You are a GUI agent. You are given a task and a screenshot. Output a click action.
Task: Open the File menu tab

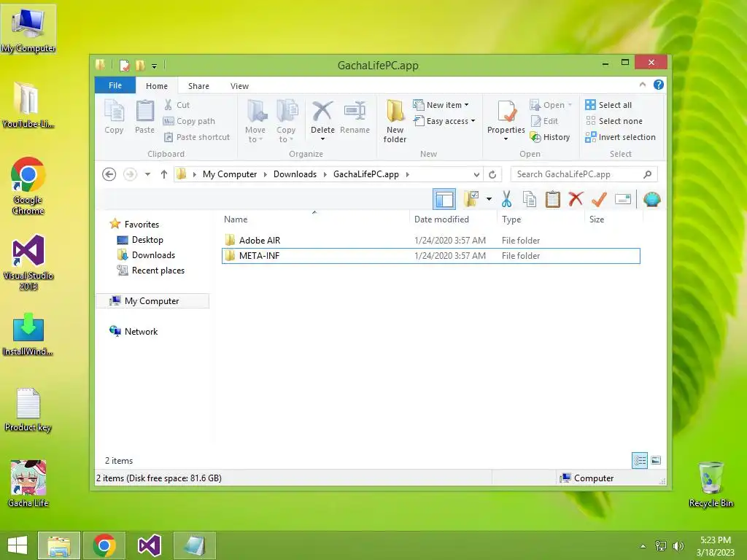click(x=115, y=85)
